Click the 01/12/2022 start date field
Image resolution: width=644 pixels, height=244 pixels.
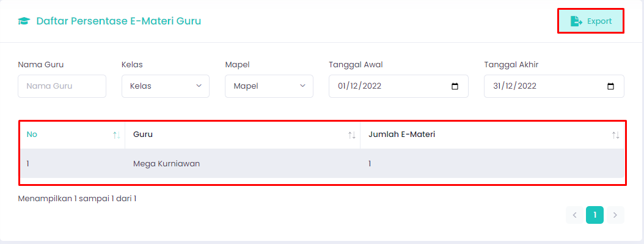(398, 86)
